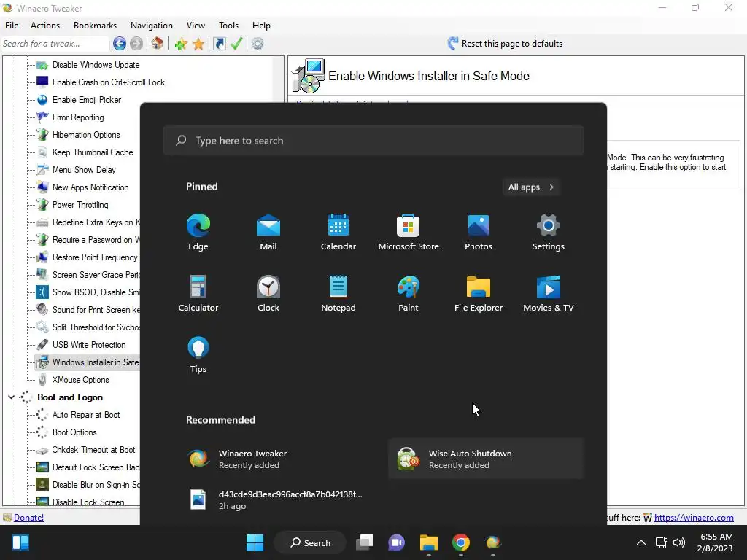747x560 pixels.
Task: Select Enable Emoji Picker tweak
Action: (x=87, y=100)
